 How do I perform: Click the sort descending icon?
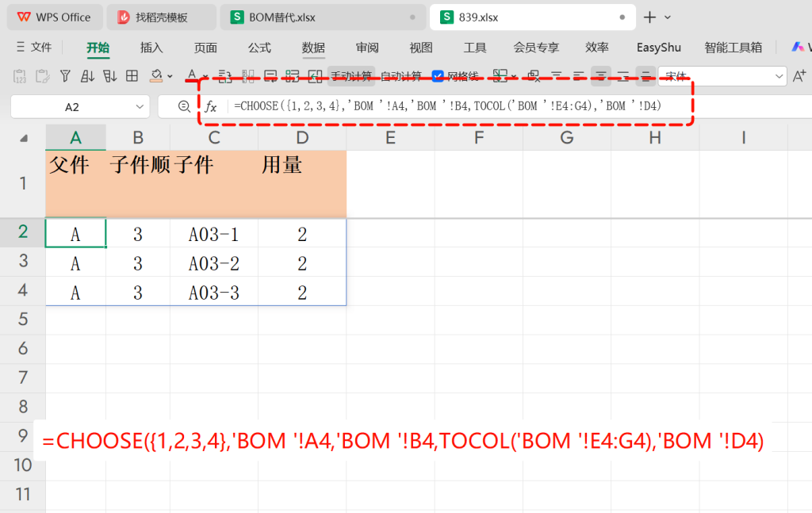point(109,77)
